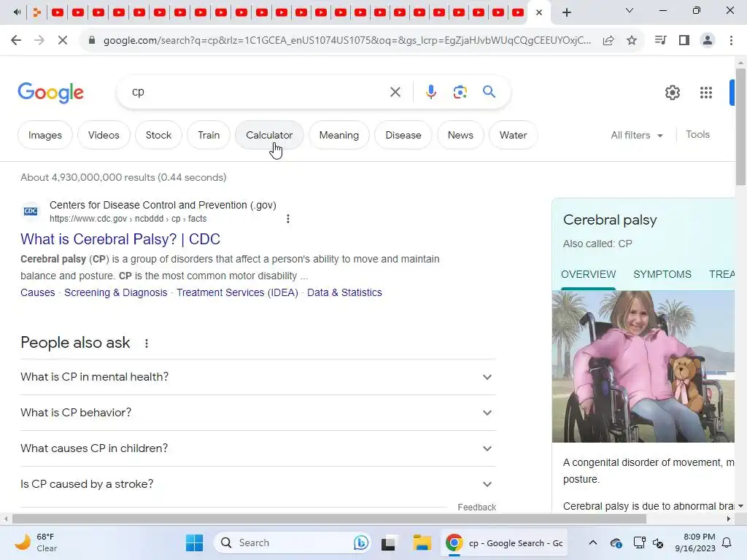
Task: Click the horizontal page scrollbar
Action: pos(329,518)
